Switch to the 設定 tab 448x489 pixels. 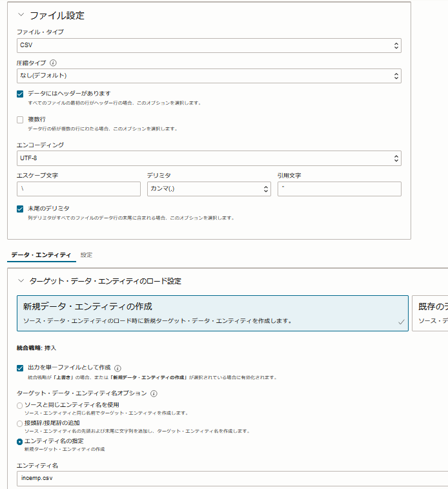point(87,255)
